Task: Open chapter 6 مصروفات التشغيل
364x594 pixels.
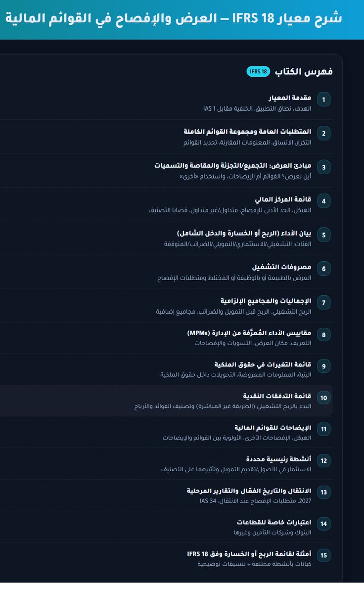Action: click(281, 267)
